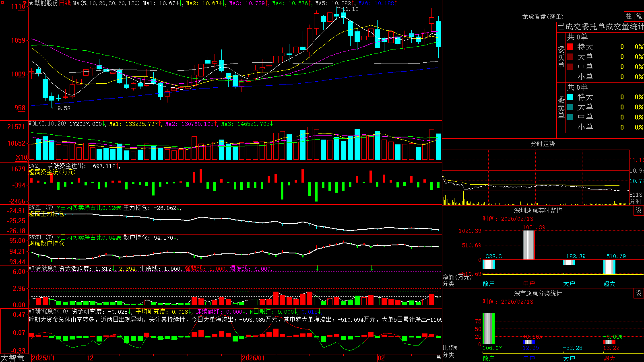Switch to 笔 tick view
This screenshot has height=362, width=644.
pos(639,16)
